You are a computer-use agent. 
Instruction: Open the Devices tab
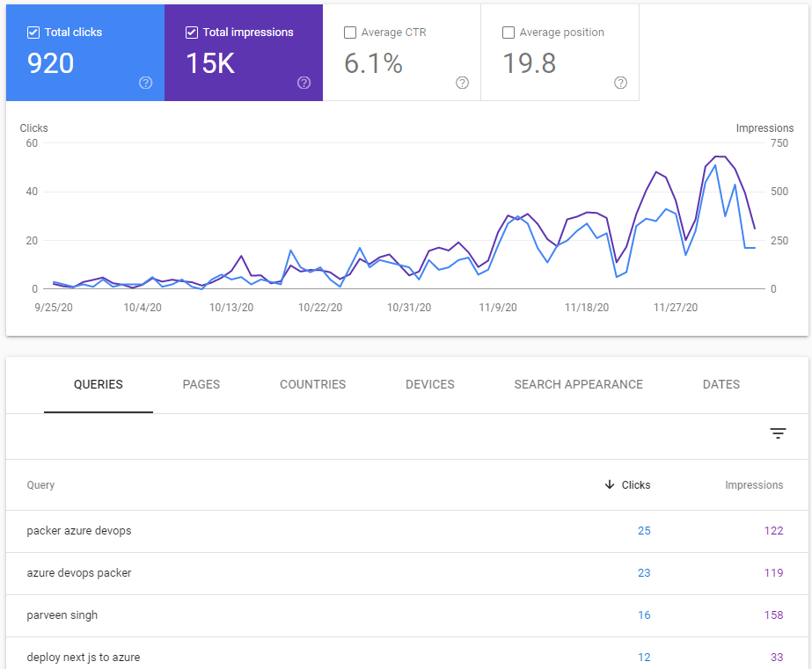pos(430,384)
